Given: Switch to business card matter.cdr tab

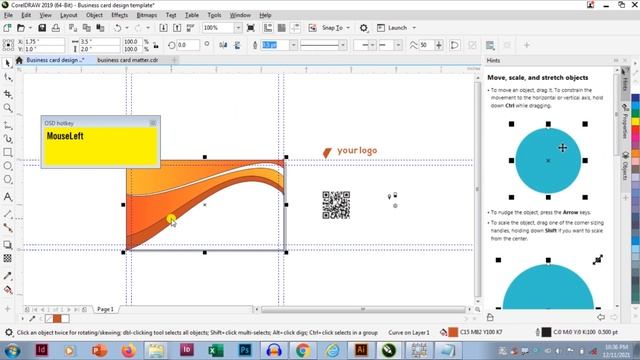Looking at the screenshot, I should (128, 60).
